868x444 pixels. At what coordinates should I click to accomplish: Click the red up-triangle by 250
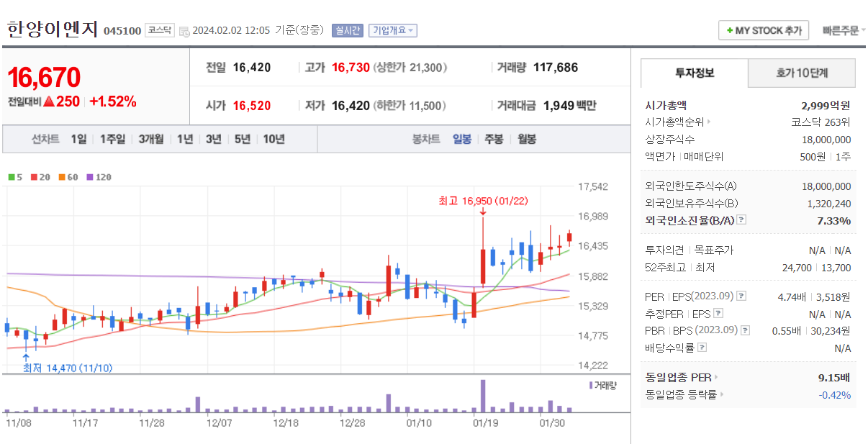[49, 101]
